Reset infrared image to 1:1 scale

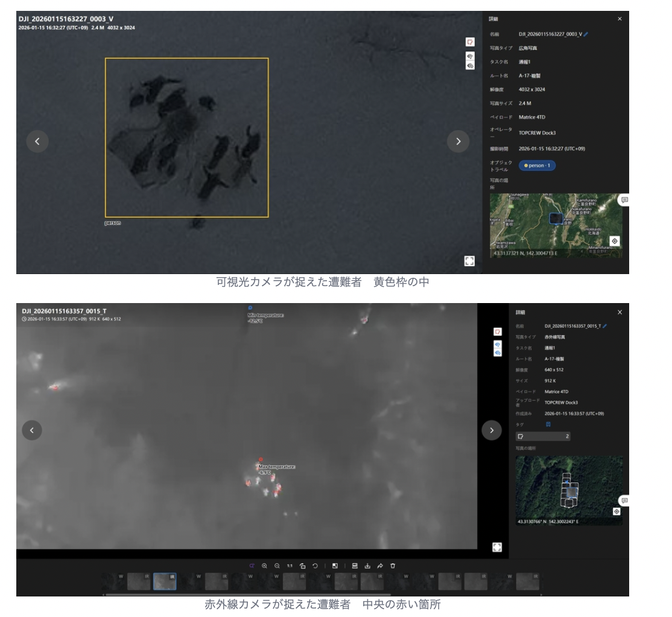click(x=290, y=566)
